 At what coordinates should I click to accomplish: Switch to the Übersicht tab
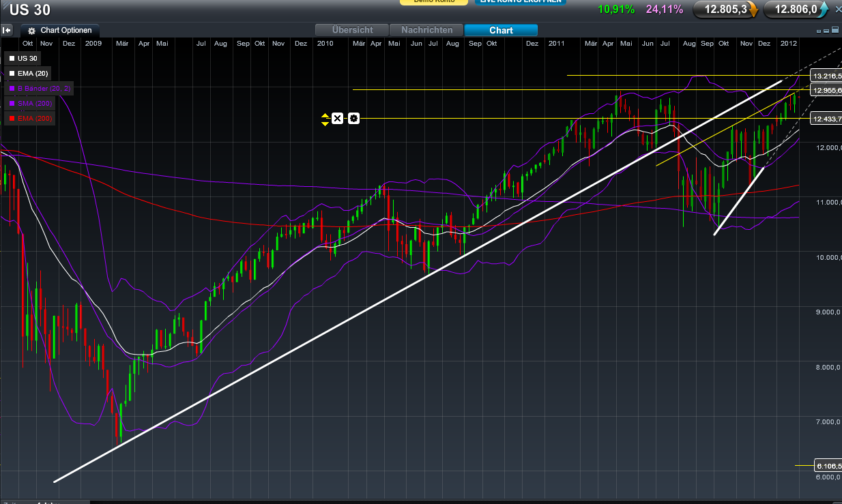point(351,30)
